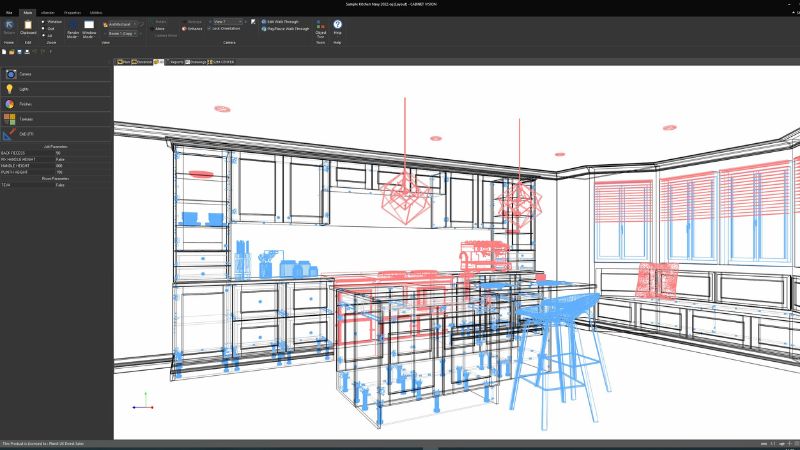Click the New document icon in quick toolbar
Viewport: 800px width, 450px height.
(x=4, y=52)
